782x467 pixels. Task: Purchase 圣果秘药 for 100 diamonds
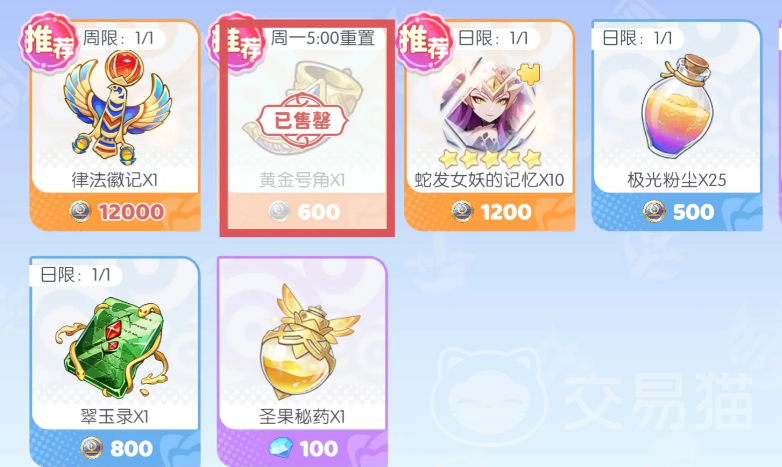[x=303, y=448]
